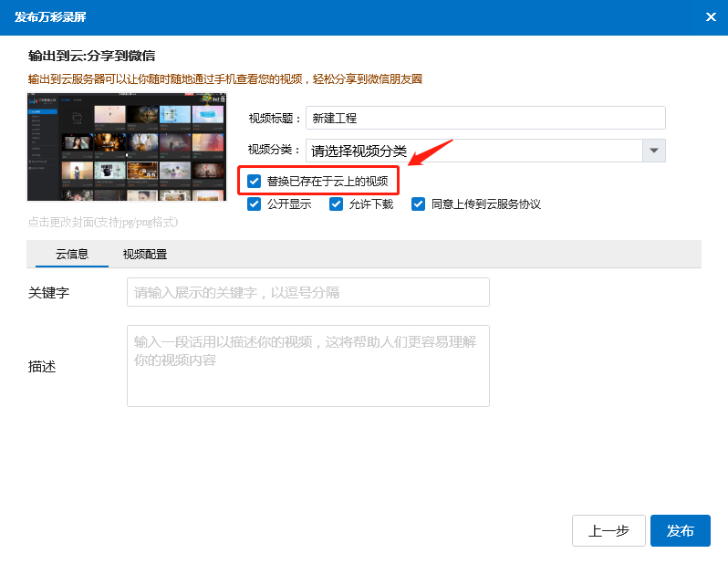Toggle the 公开显示 checkbox
The width and height of the screenshot is (728, 564).
tap(255, 204)
